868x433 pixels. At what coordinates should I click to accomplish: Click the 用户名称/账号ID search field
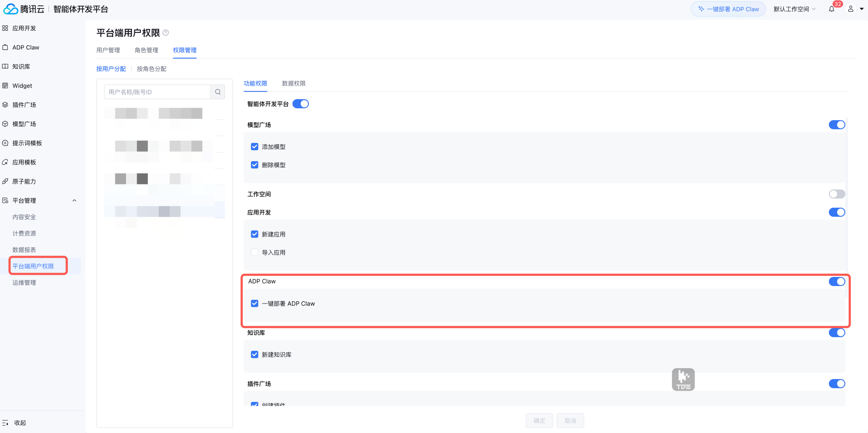157,92
